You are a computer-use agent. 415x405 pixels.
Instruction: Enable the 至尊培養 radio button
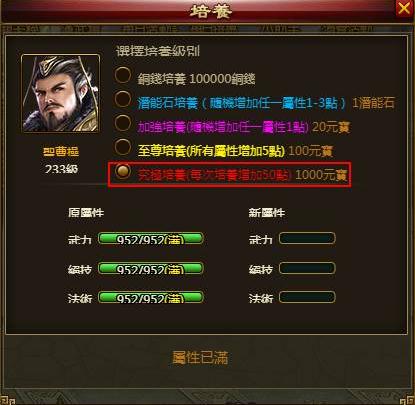(123, 147)
